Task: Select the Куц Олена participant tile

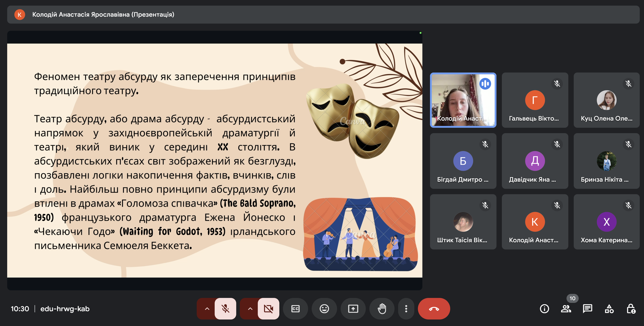Action: 607,100
